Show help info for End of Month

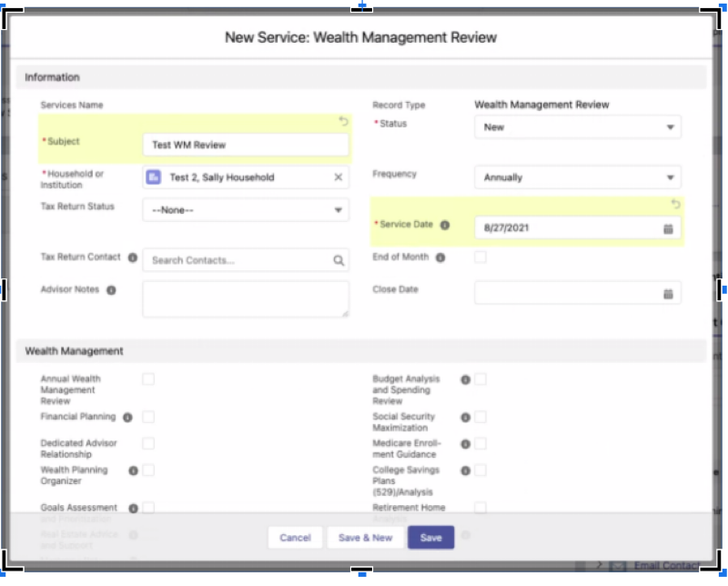(440, 258)
